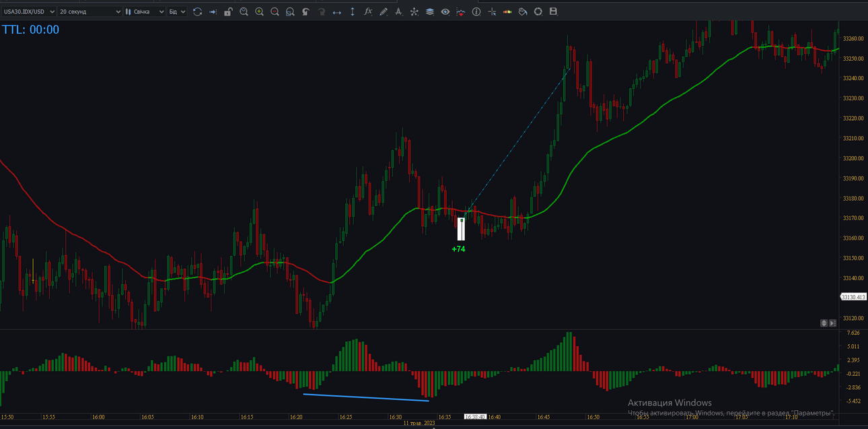868x429 pixels.
Task: Open the layers stack icon
Action: click(429, 11)
